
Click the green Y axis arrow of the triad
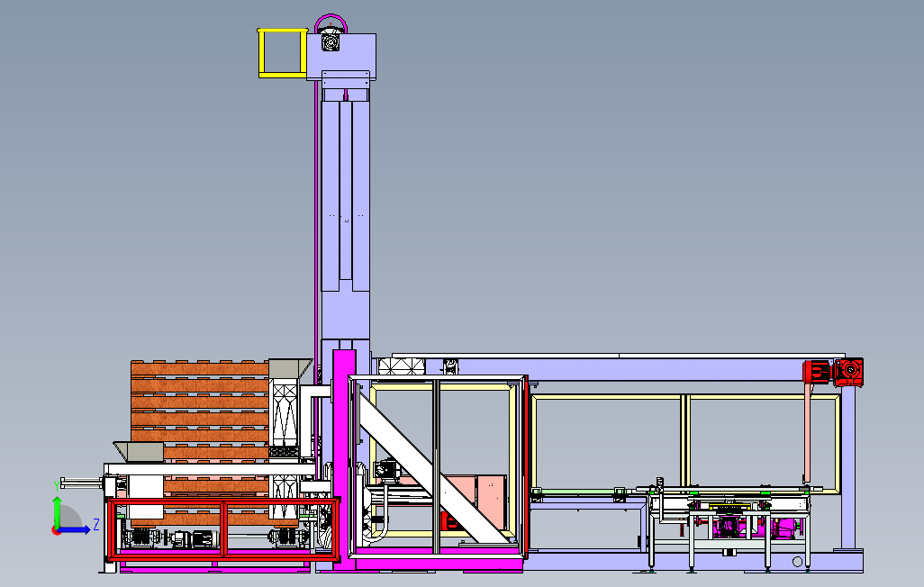57,511
